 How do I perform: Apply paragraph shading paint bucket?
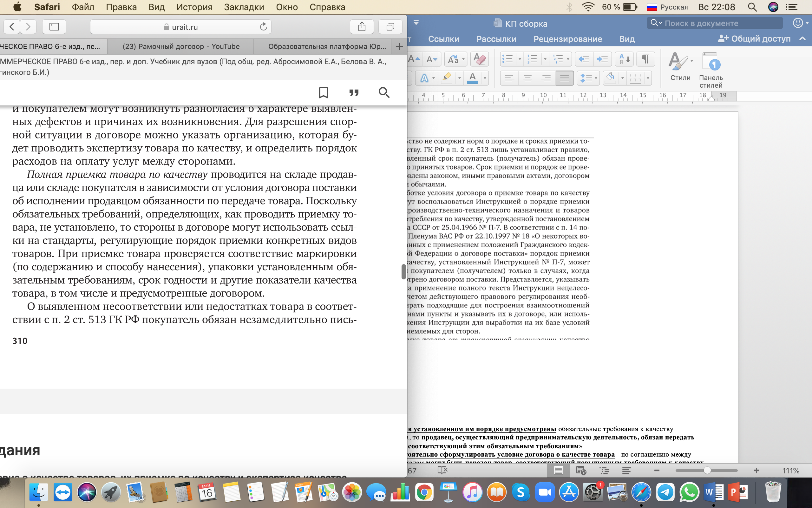tap(611, 78)
